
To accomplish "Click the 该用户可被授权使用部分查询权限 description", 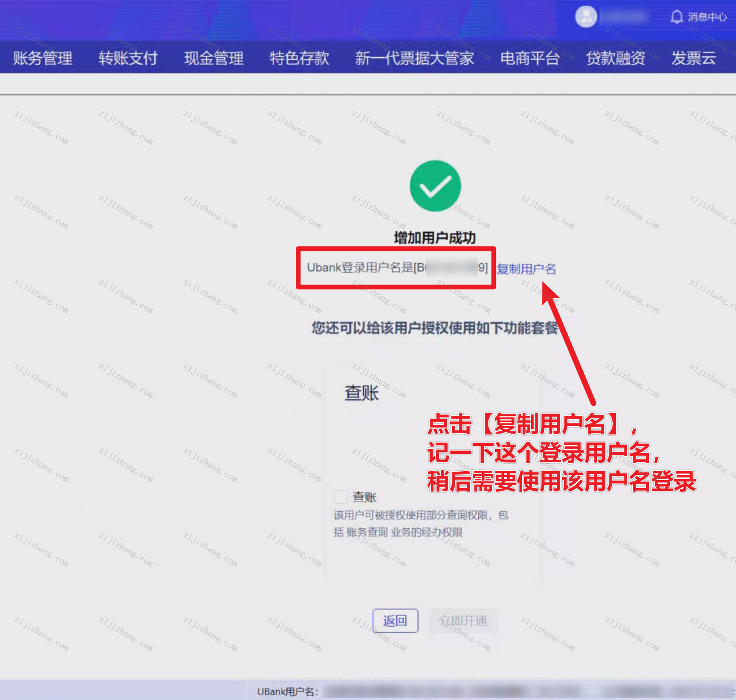I will (421, 523).
